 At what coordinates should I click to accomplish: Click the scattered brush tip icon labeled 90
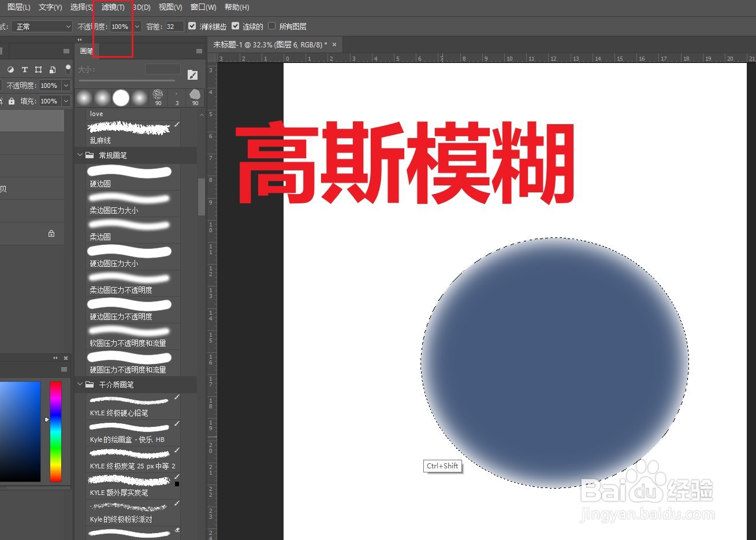click(x=157, y=95)
